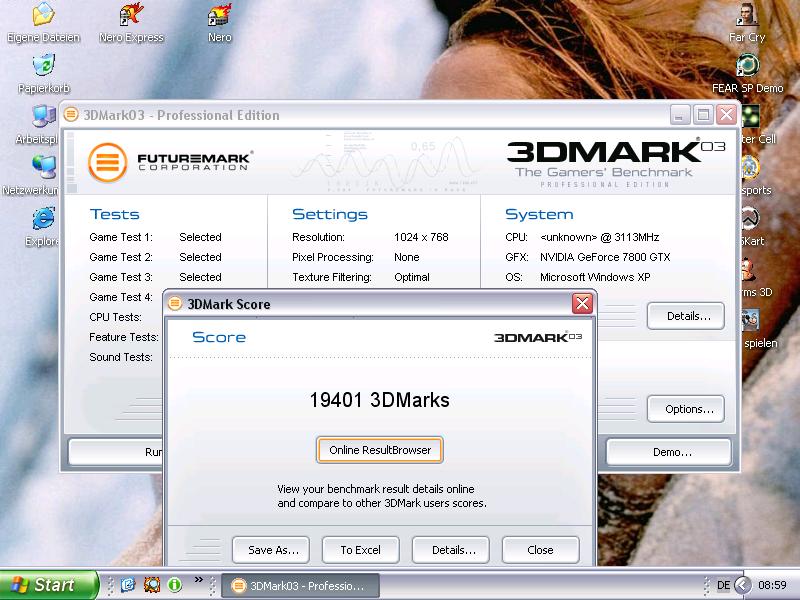Select the Far Cry desktop shortcut
The width and height of the screenshot is (800, 600).
point(747,14)
